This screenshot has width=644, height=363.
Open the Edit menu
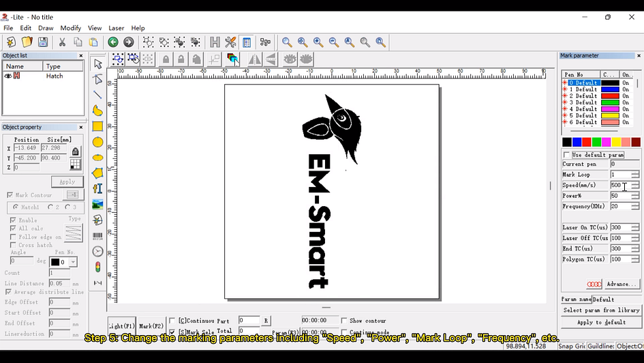coord(25,28)
